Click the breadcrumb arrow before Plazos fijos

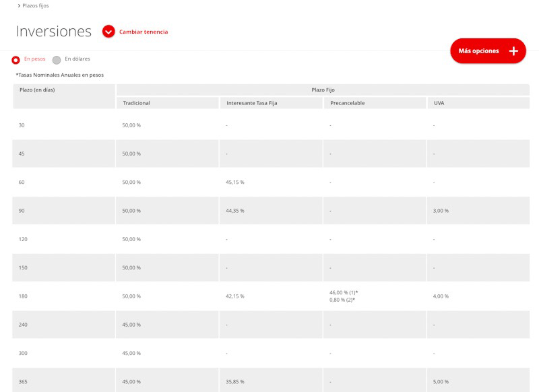coord(19,6)
